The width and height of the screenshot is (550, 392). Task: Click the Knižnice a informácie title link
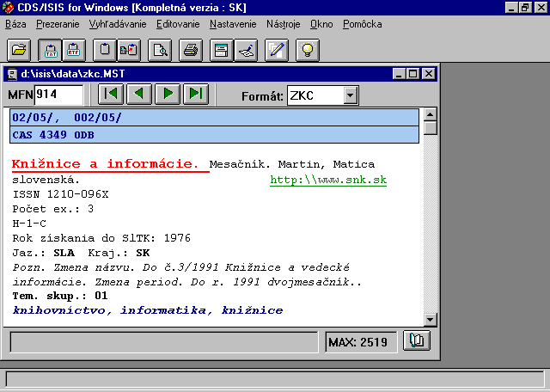pos(106,164)
